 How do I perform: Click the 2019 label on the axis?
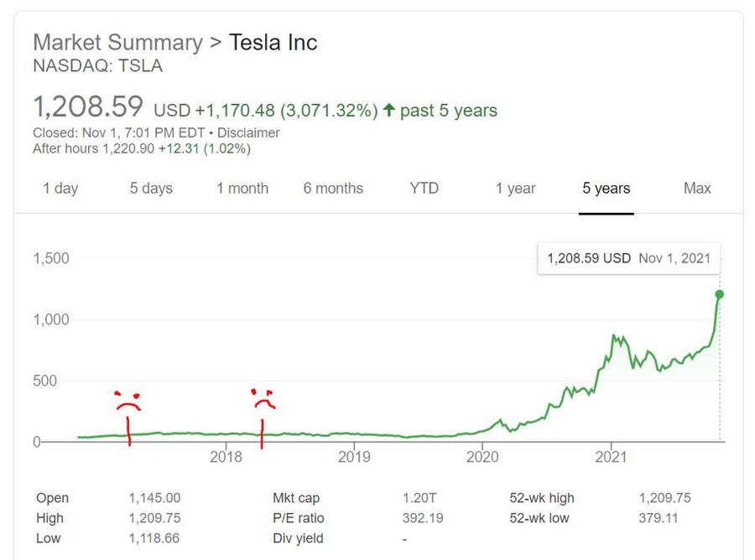click(354, 457)
